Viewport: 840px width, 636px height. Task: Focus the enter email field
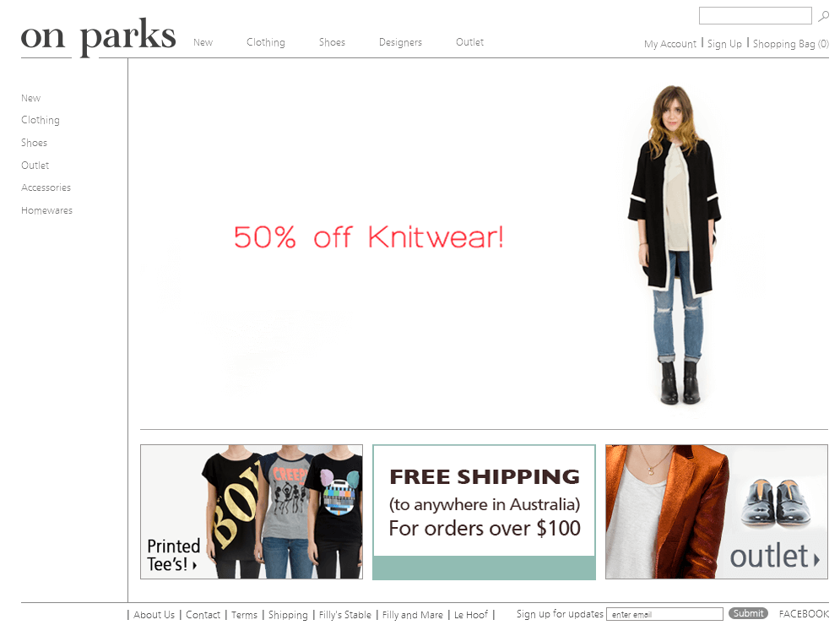coord(664,614)
